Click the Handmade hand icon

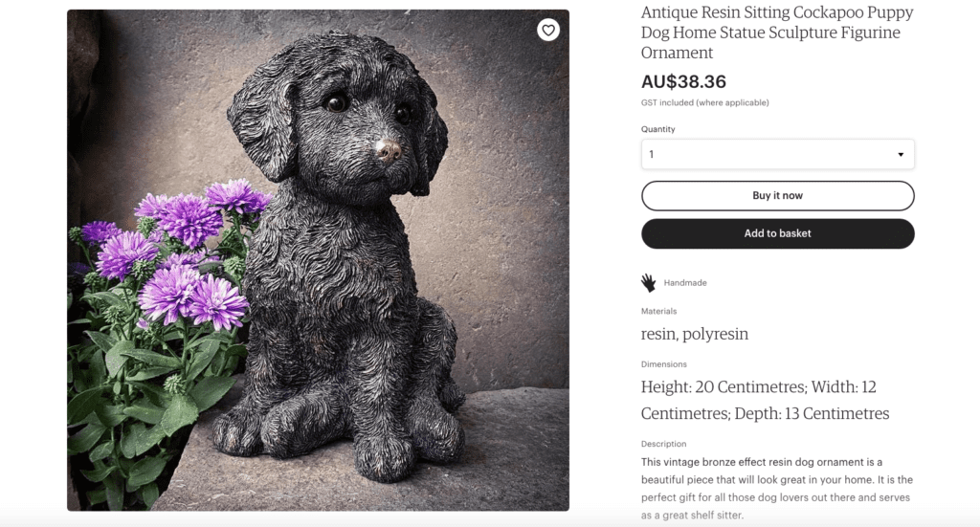(x=648, y=283)
